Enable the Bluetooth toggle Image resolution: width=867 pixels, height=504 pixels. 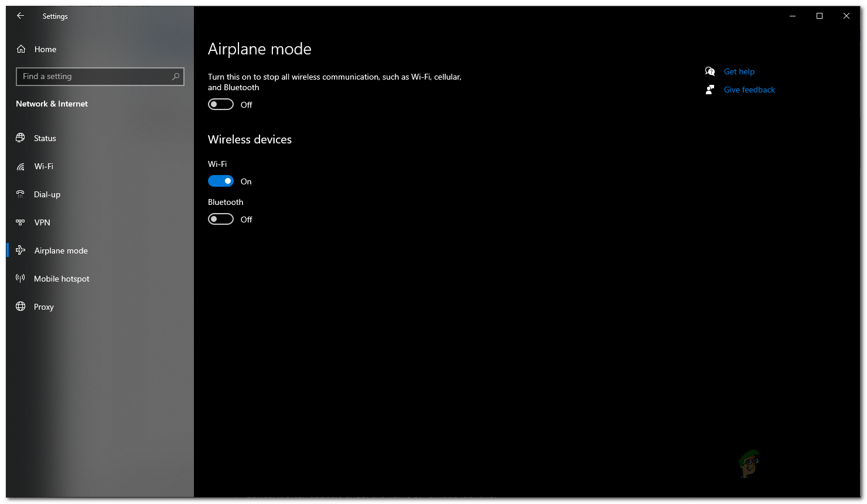point(221,219)
